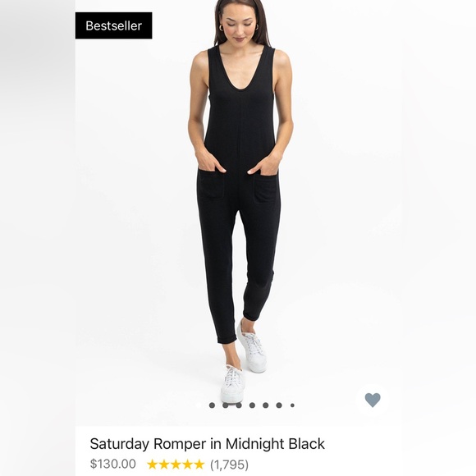Tap the black romper product photo
This screenshot has width=476, height=476.
click(x=239, y=195)
